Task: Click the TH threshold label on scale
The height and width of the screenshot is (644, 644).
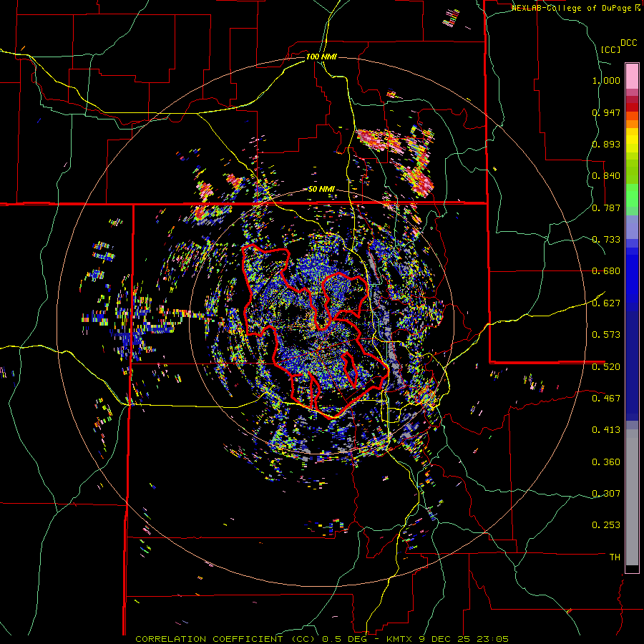Action: pos(615,557)
